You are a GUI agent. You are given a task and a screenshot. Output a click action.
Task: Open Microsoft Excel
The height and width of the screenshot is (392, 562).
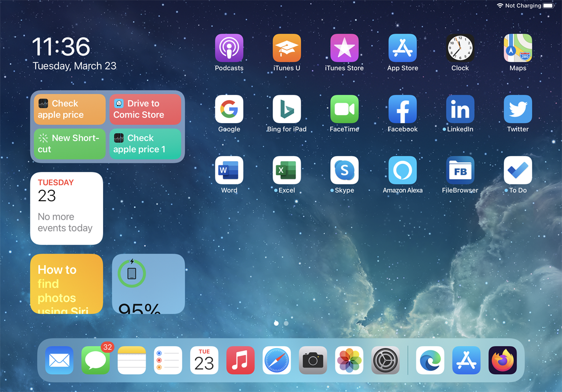pos(287,170)
